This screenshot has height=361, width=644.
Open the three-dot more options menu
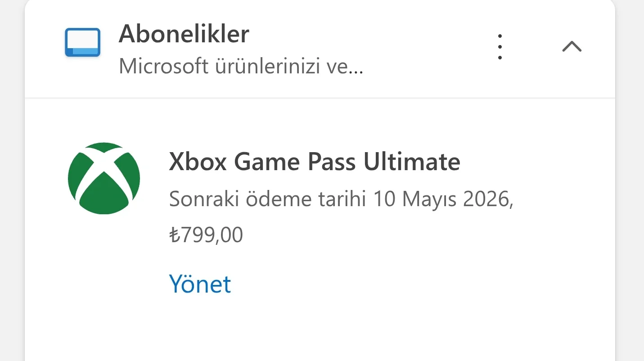(500, 46)
